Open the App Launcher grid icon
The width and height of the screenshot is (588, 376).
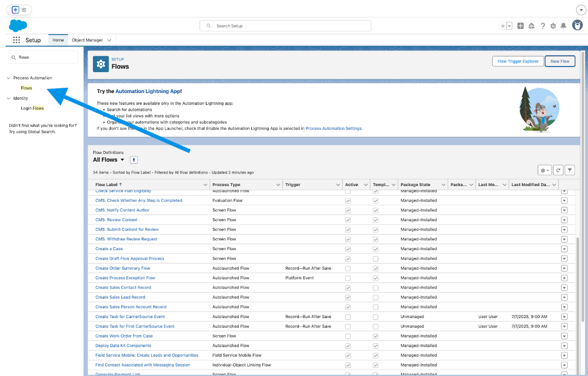[x=17, y=40]
